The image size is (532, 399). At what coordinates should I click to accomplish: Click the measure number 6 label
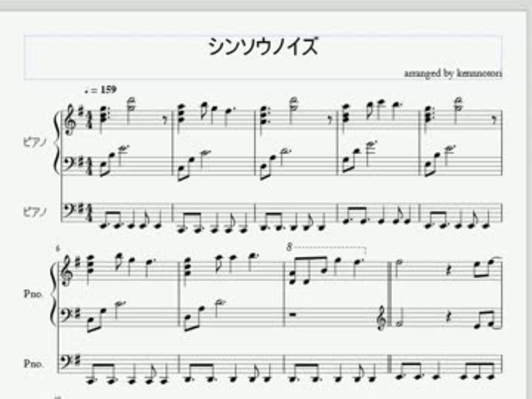pos(58,248)
